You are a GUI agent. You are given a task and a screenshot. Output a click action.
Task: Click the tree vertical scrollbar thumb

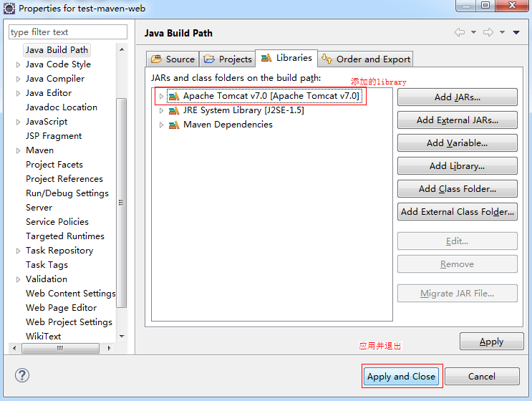click(122, 203)
